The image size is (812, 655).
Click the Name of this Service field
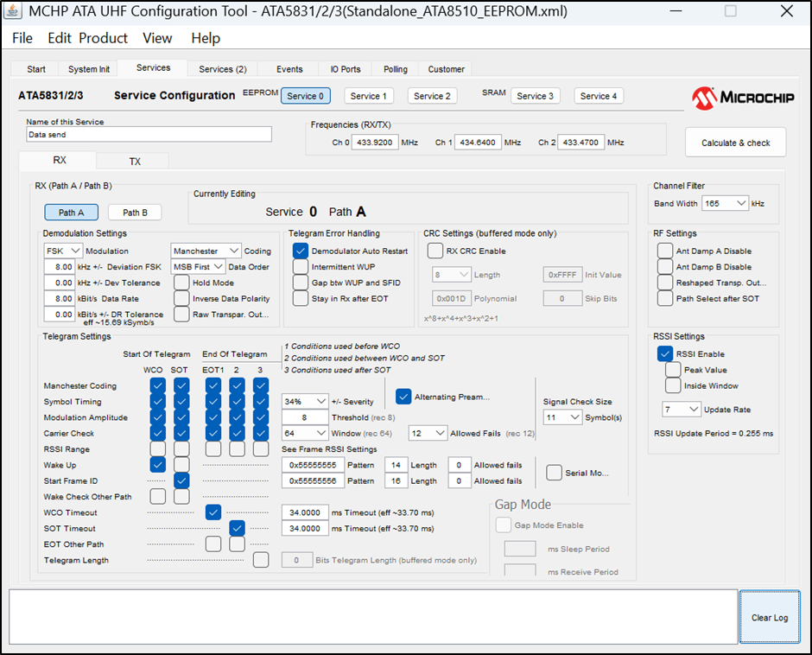pos(149,134)
